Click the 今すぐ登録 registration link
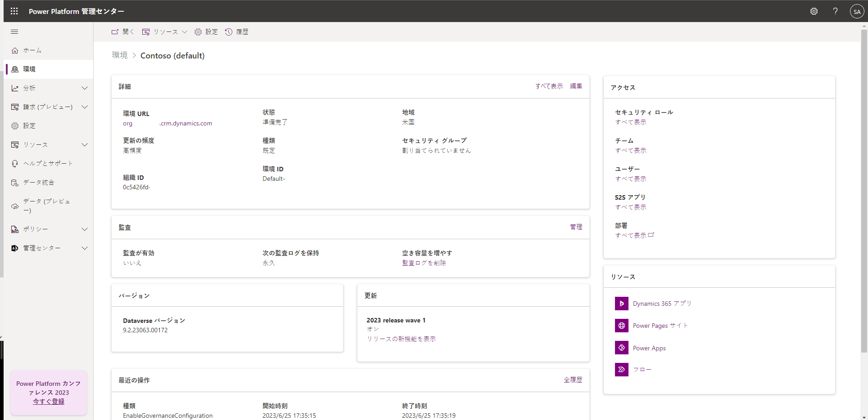The height and width of the screenshot is (420, 868). [49, 402]
